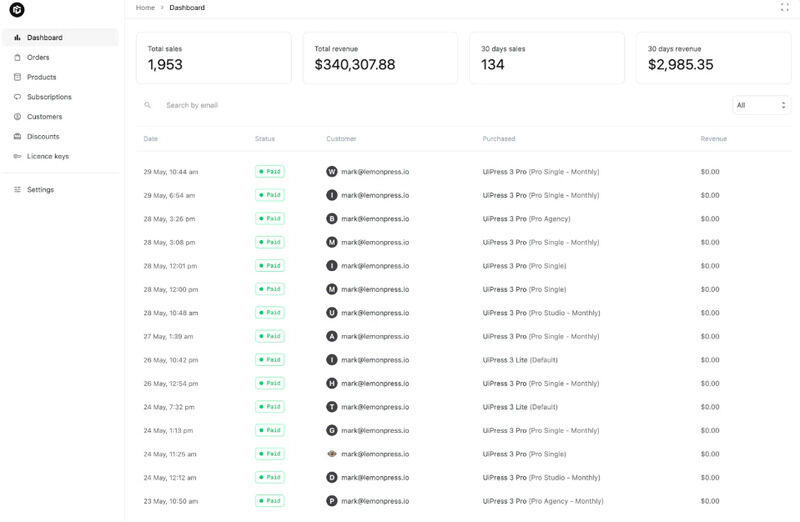Click the Orders clipboard icon
The width and height of the screenshot is (800, 522).
(17, 57)
